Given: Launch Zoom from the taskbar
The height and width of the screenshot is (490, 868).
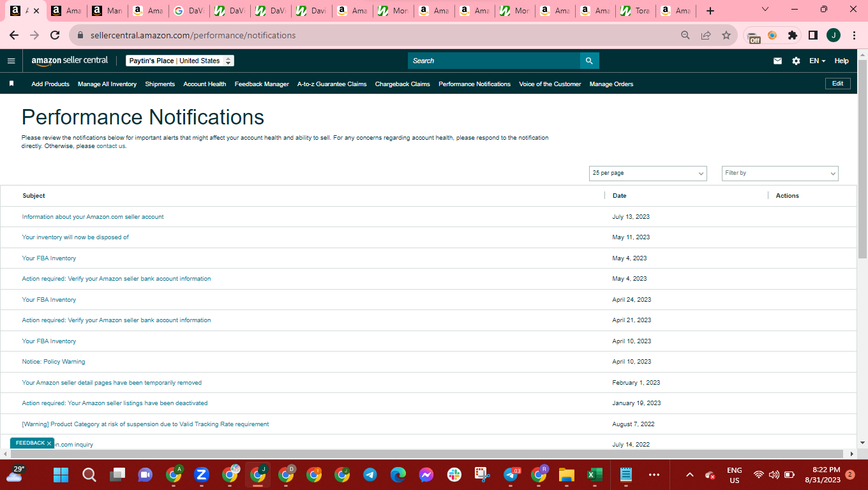Looking at the screenshot, I should [x=202, y=475].
